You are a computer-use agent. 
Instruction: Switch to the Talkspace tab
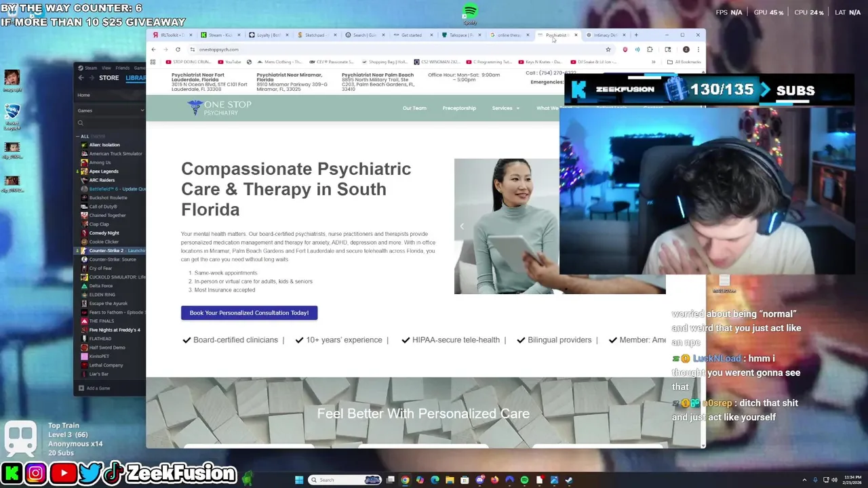461,35
